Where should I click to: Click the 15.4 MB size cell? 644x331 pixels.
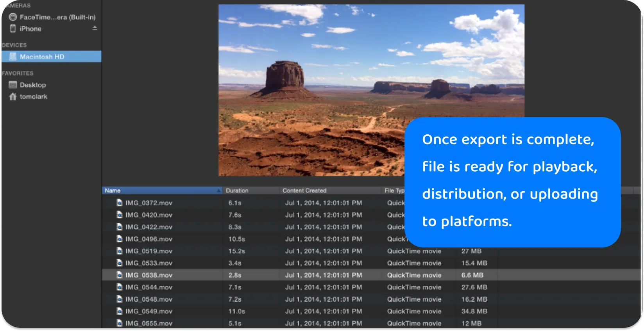(474, 263)
